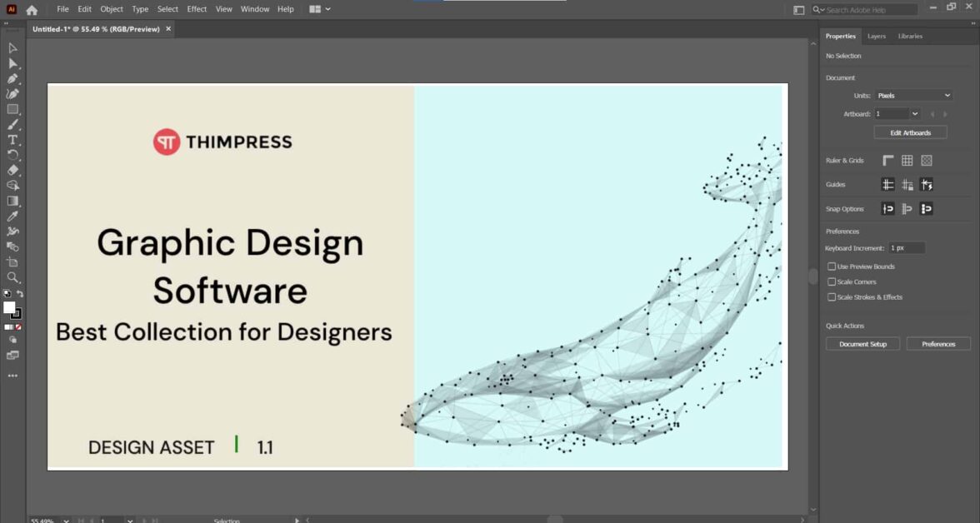Viewport: 980px width, 523px height.
Task: Pick the Type tool
Action: tap(12, 139)
